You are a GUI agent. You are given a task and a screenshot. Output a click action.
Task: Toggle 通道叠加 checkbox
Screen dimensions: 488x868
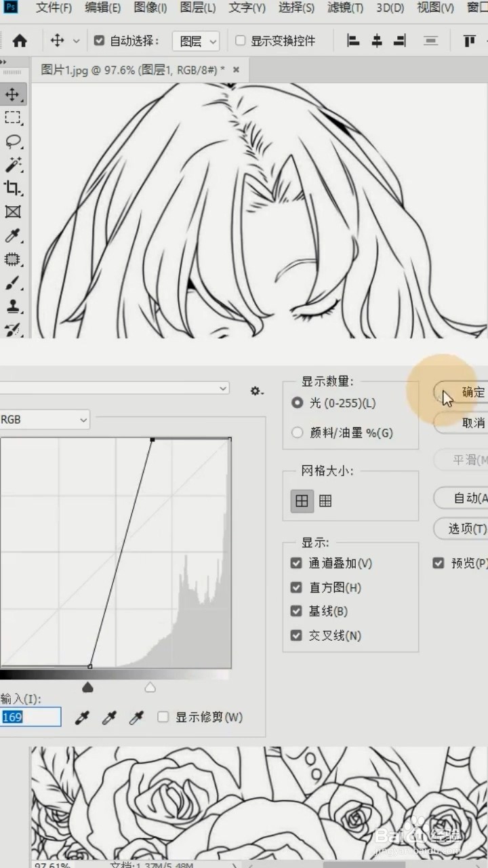(x=296, y=563)
